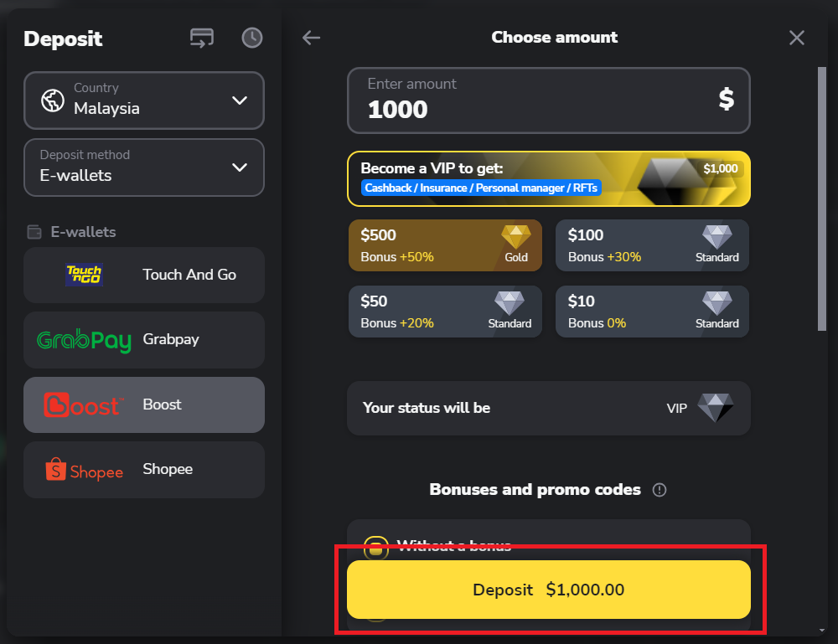
Task: Click the info icon beside Bonuses and promo codes
Action: pyautogui.click(x=660, y=490)
